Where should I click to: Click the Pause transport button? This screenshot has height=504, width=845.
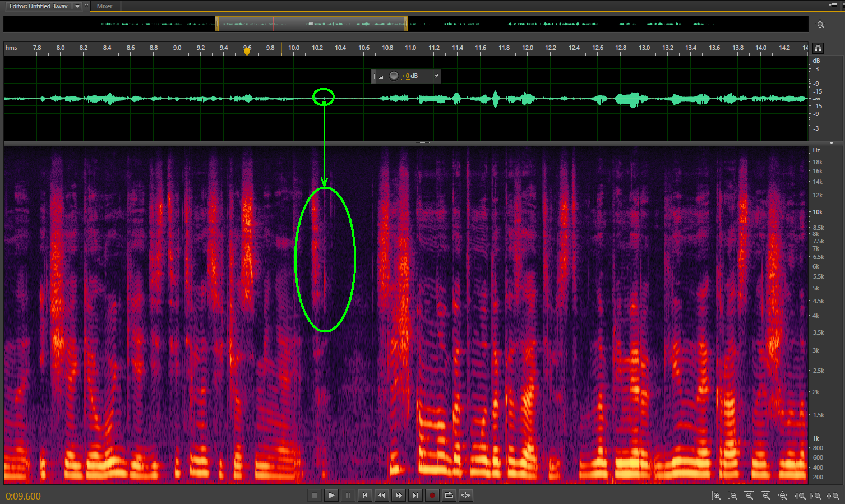point(348,495)
